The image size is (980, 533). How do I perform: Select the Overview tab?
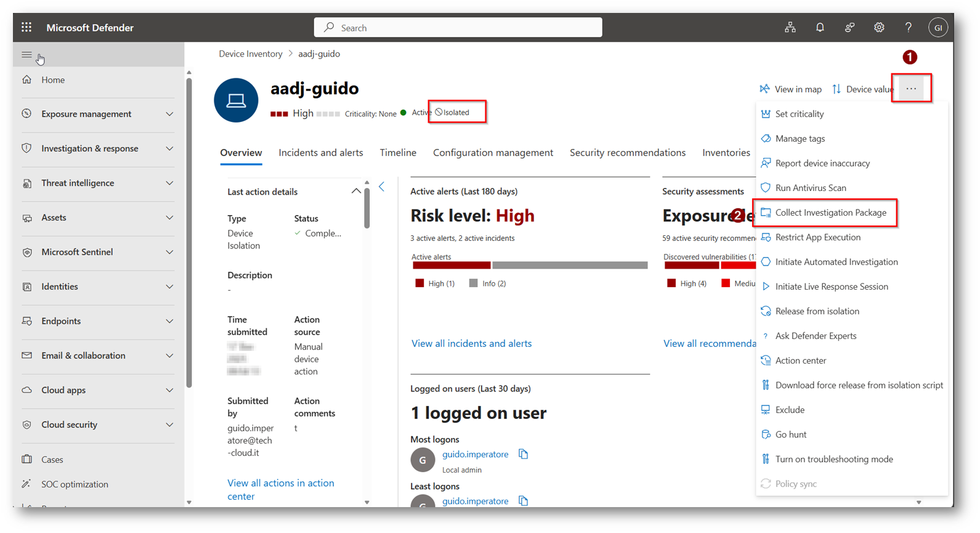(x=241, y=153)
